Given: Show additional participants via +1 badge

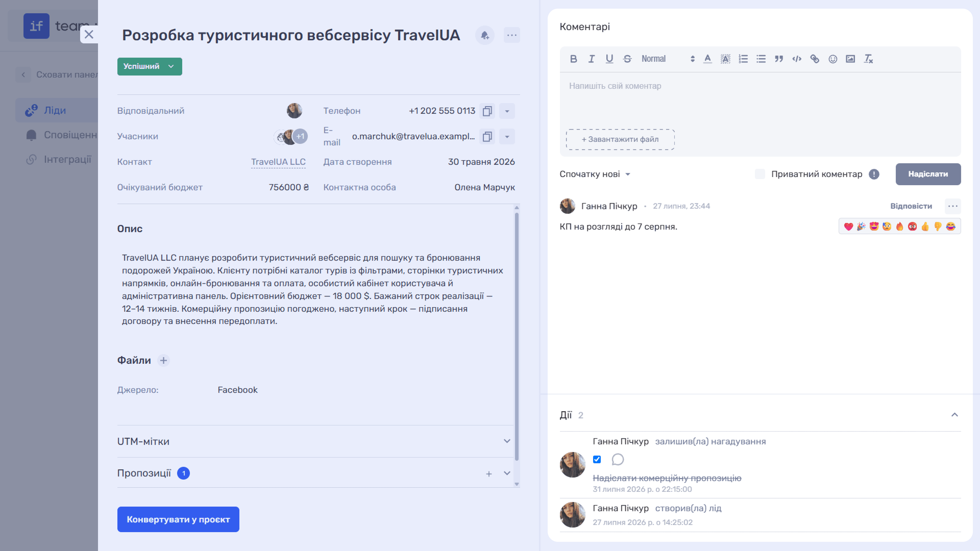Looking at the screenshot, I should (x=300, y=136).
